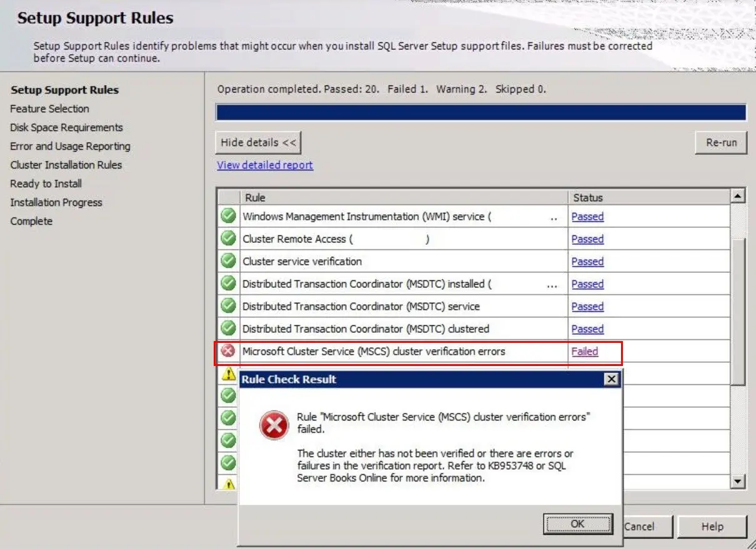Click the blue completed progress bar

[x=480, y=112]
